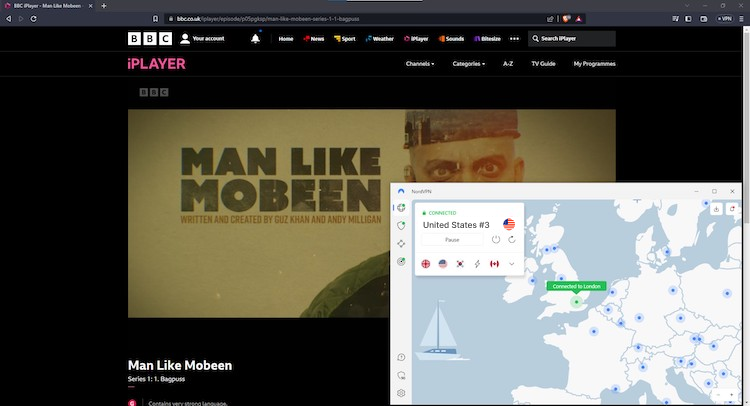
Task: Open the A-Z programme list
Action: [x=508, y=64]
